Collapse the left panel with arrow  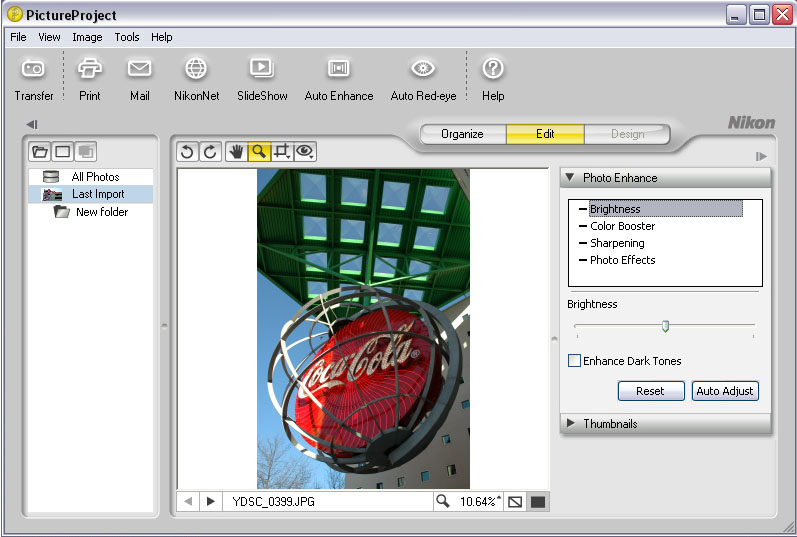[x=32, y=125]
